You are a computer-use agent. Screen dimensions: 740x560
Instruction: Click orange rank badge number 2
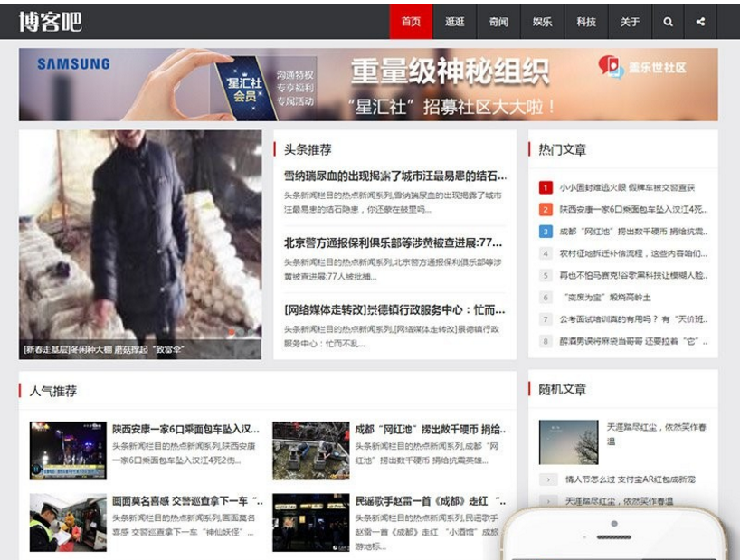point(546,209)
